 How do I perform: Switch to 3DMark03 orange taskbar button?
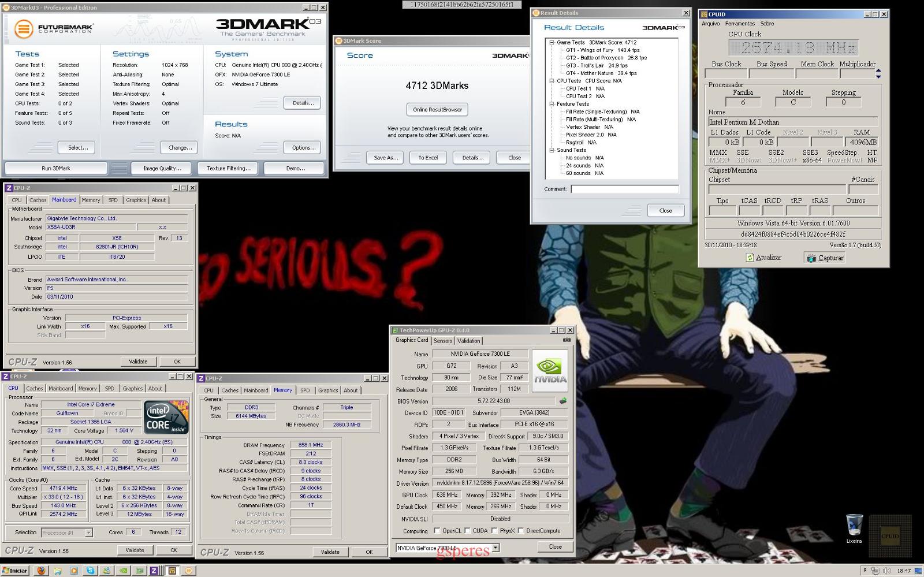[188, 571]
